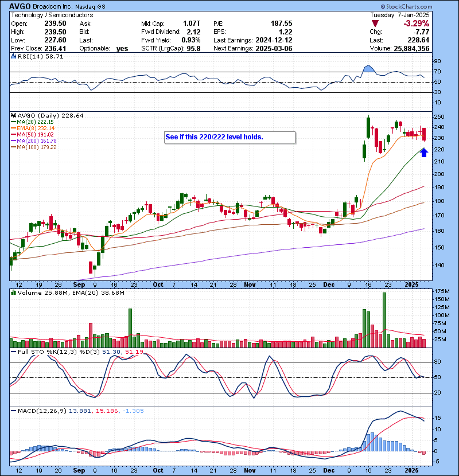Click the -3.29% percent change
The image size is (459, 476).
[416, 24]
